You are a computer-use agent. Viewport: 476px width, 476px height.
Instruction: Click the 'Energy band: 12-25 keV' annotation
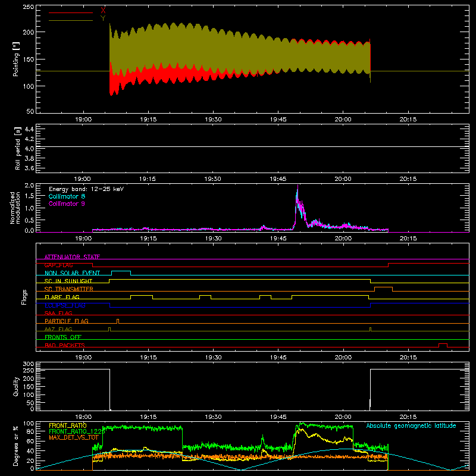86,189
